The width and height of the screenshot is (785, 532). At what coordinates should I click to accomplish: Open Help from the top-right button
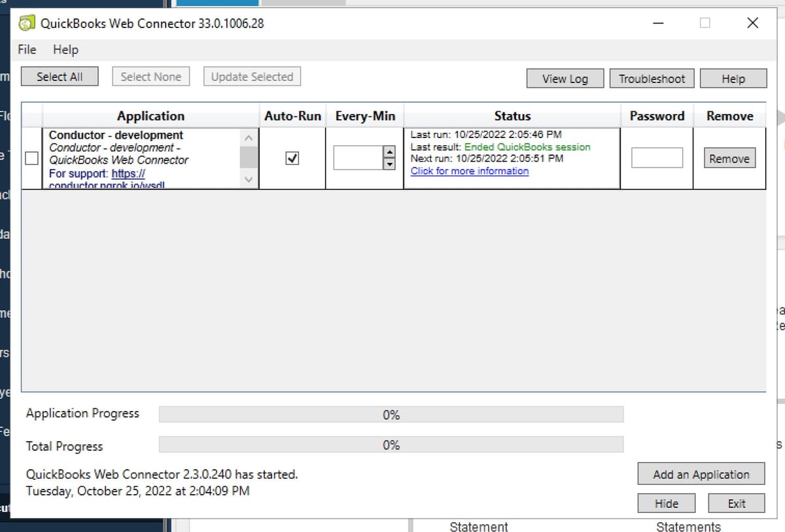point(733,78)
